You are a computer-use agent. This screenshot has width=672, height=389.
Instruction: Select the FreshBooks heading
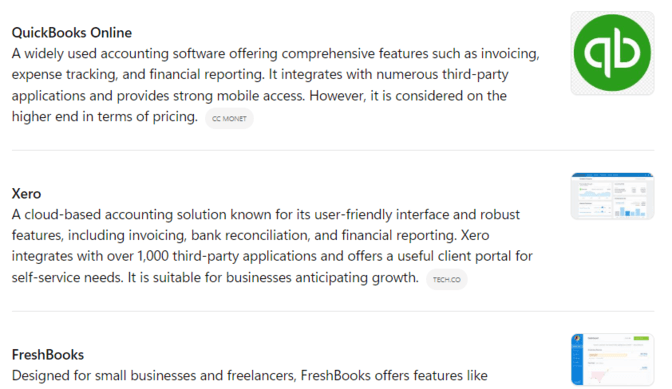coord(48,355)
